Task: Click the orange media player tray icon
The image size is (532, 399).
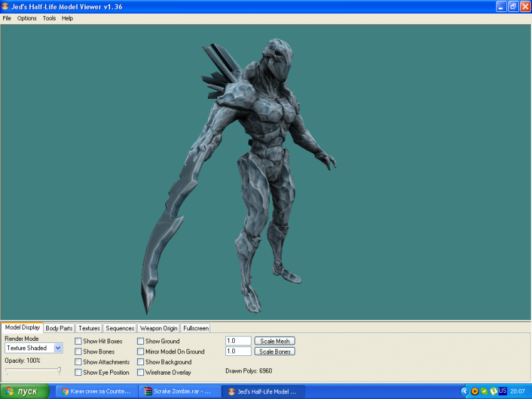Action: tap(474, 391)
